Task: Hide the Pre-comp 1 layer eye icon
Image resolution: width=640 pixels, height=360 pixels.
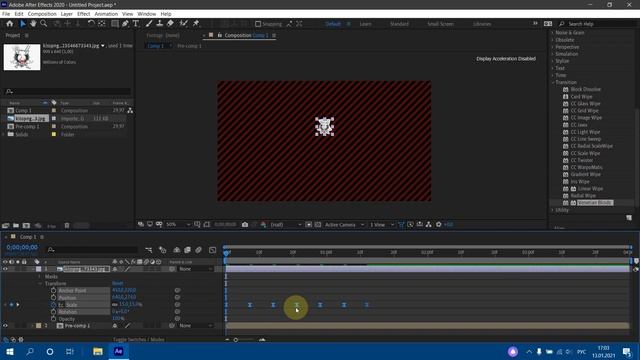Action: (x=5, y=326)
